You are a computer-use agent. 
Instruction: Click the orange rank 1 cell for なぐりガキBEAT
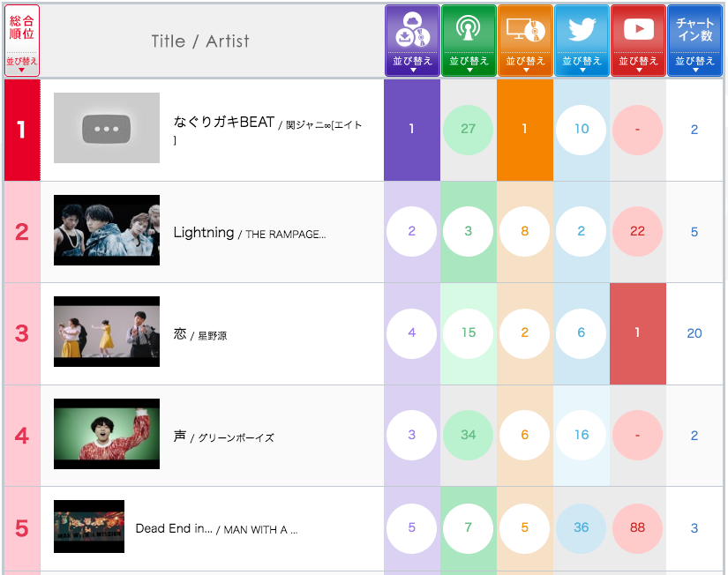pyautogui.click(x=525, y=129)
